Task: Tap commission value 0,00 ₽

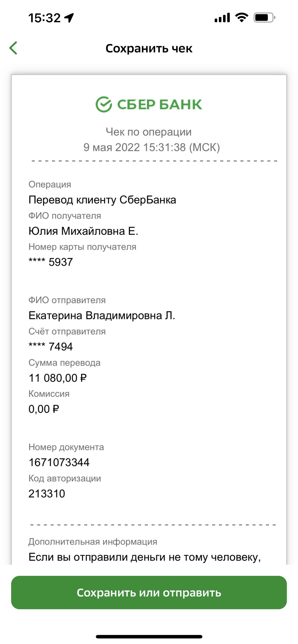Action: tap(44, 409)
